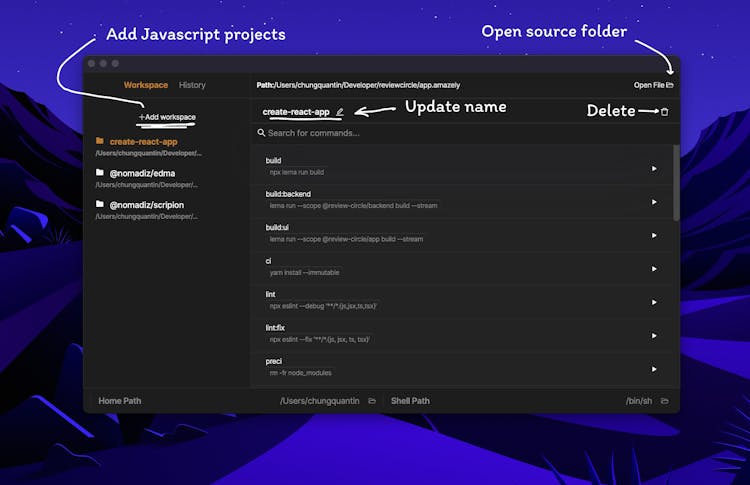The width and height of the screenshot is (750, 485).
Task: Click Add workspace button
Action: click(x=167, y=117)
